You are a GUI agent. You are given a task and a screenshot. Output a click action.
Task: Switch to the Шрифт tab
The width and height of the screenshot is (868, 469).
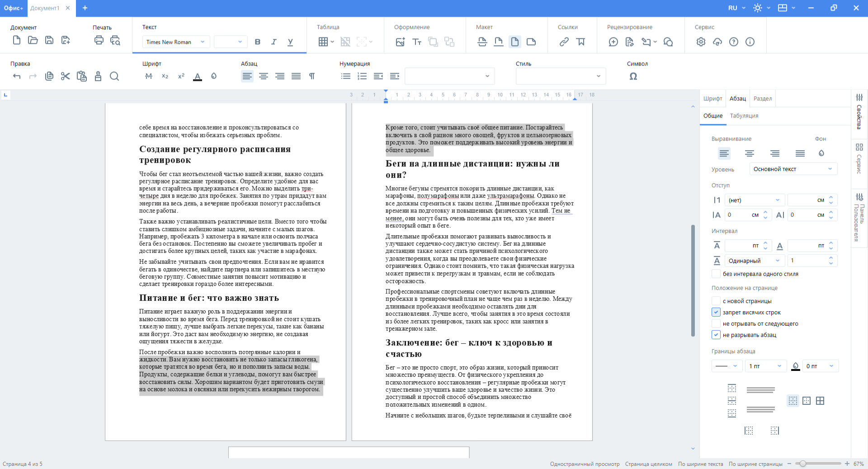tap(712, 98)
